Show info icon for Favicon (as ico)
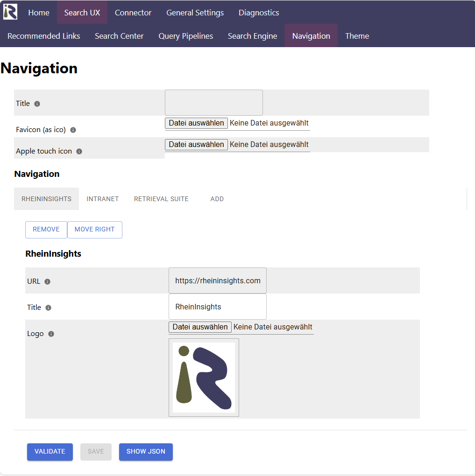 pos(73,130)
